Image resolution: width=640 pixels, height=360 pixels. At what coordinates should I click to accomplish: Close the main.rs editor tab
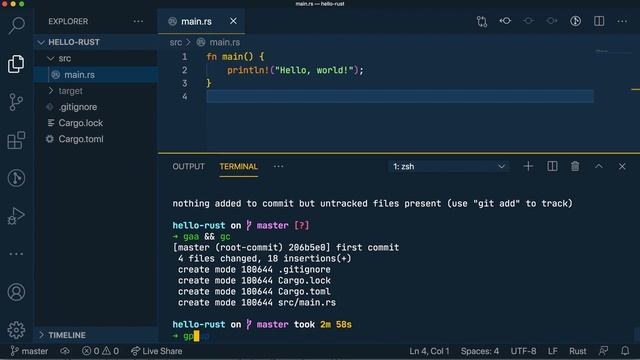click(x=233, y=21)
